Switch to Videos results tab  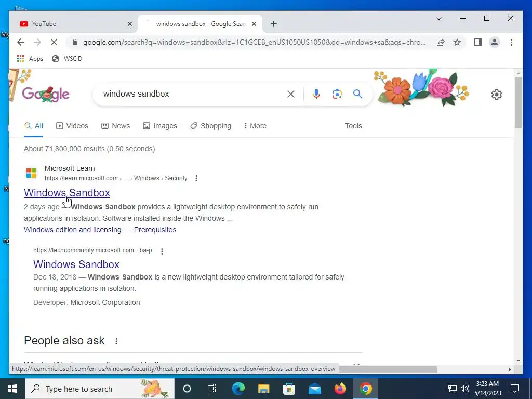coord(72,126)
